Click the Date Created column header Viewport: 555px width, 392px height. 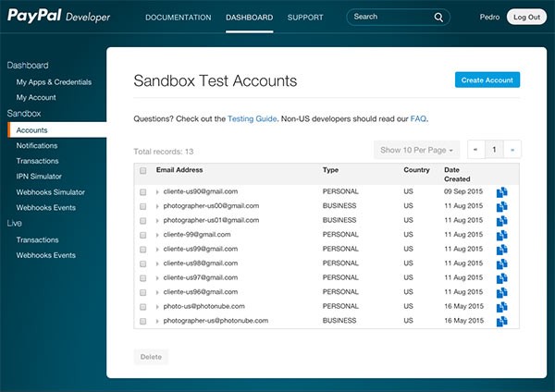click(x=457, y=175)
